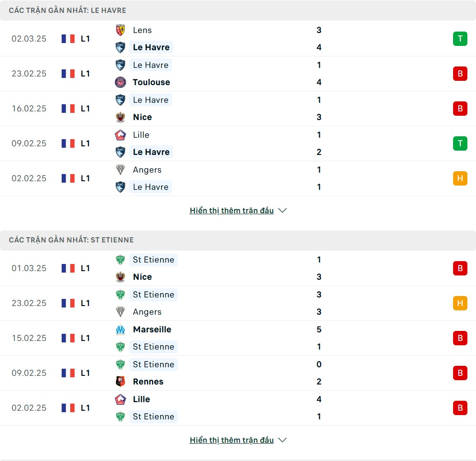Click the Lens club crest icon
Screen dimensions: 476x461
(x=120, y=30)
